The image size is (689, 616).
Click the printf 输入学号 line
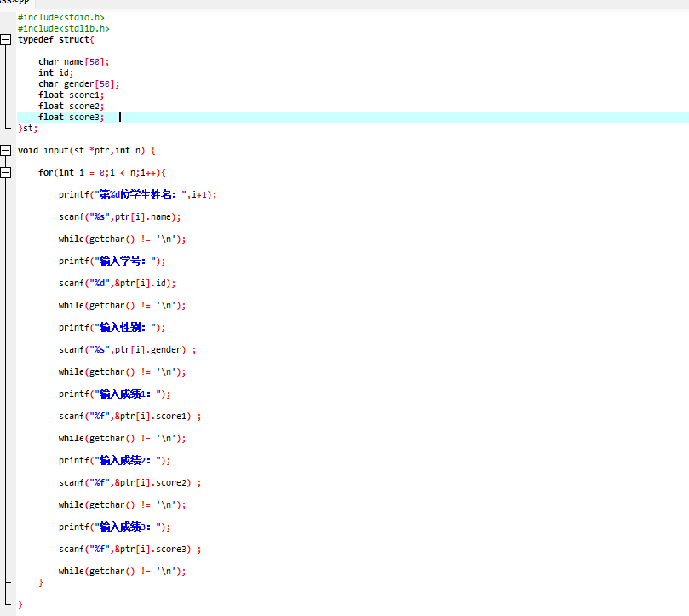pyautogui.click(x=112, y=262)
